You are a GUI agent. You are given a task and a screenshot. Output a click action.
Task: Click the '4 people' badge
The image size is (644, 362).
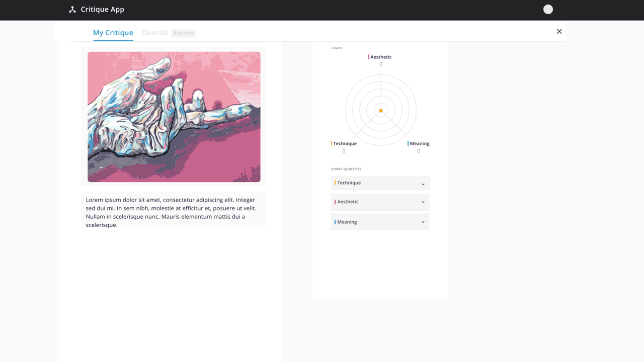click(183, 33)
